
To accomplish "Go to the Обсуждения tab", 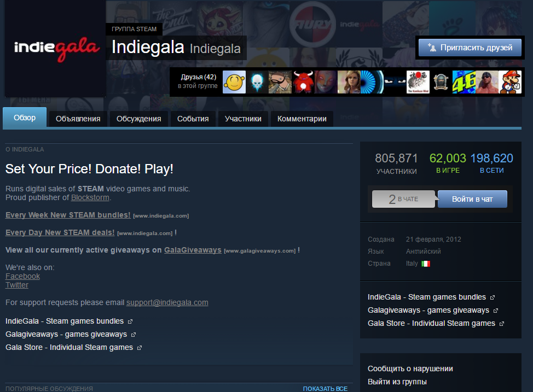I will (138, 119).
